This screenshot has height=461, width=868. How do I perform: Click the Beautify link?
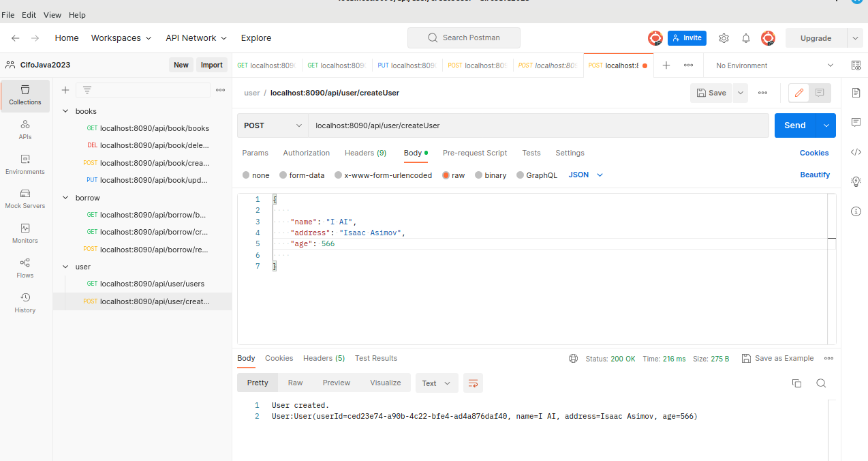tap(815, 175)
